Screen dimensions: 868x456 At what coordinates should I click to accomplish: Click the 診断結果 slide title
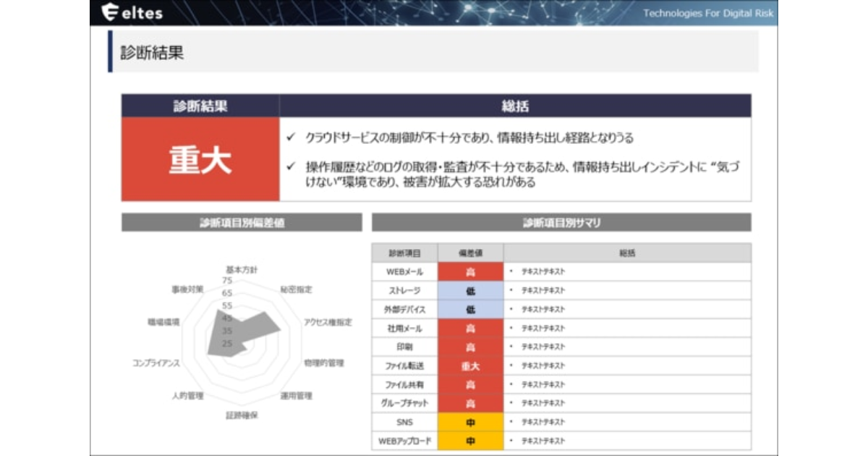click(153, 53)
